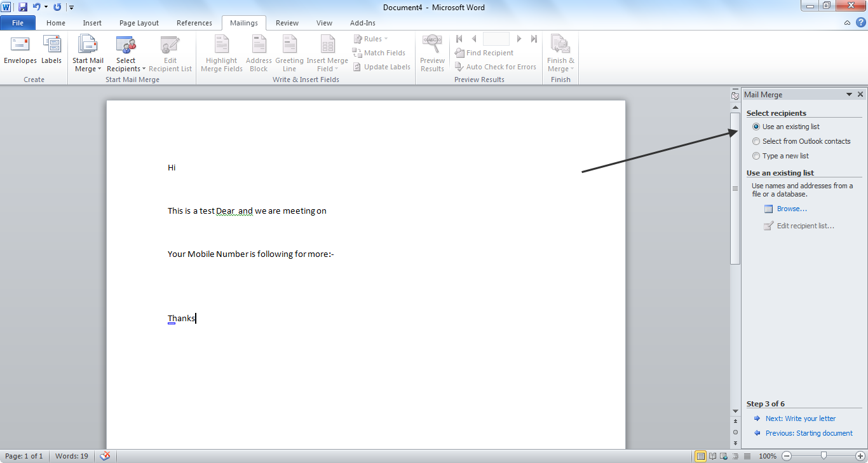
Task: Click the Labels icon
Action: click(x=51, y=51)
